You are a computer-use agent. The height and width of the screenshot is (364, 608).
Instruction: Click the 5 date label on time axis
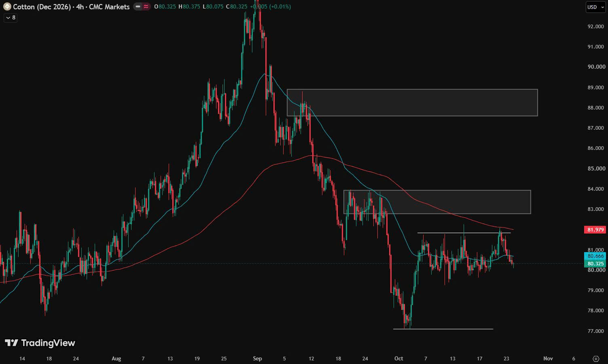(x=284, y=358)
